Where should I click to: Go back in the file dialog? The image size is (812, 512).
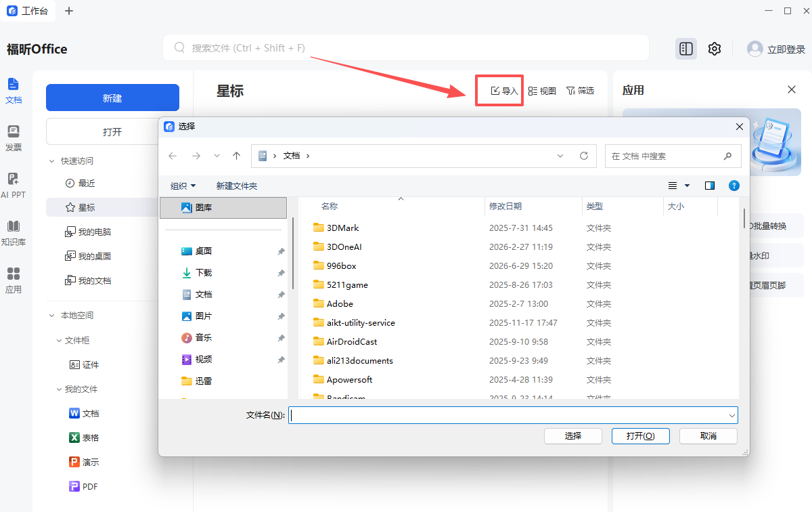pyautogui.click(x=173, y=156)
